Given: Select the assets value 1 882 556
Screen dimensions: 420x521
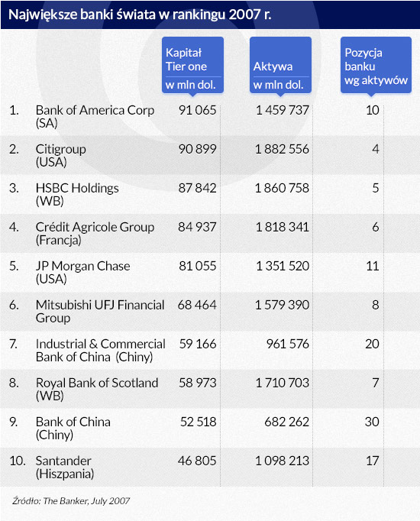Looking at the screenshot, I should [282, 149].
